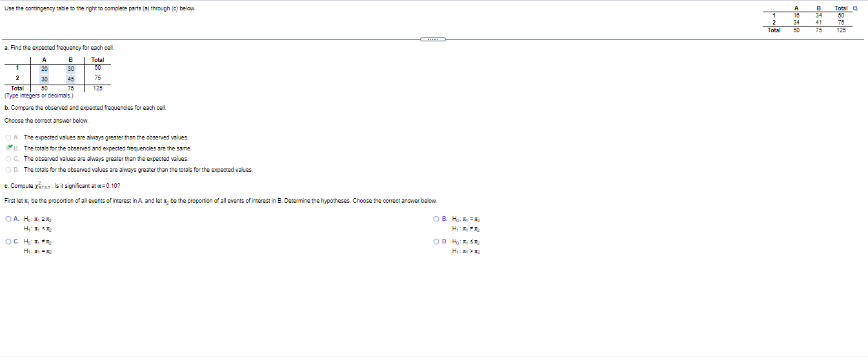
Task: Choose part b option C observed values greater
Action: tap(8, 159)
